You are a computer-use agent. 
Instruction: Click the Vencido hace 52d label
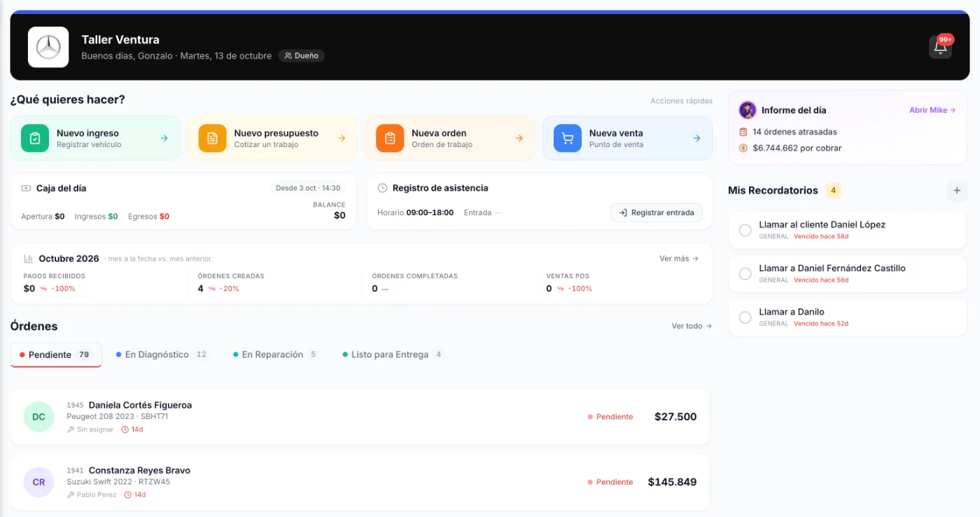point(821,324)
